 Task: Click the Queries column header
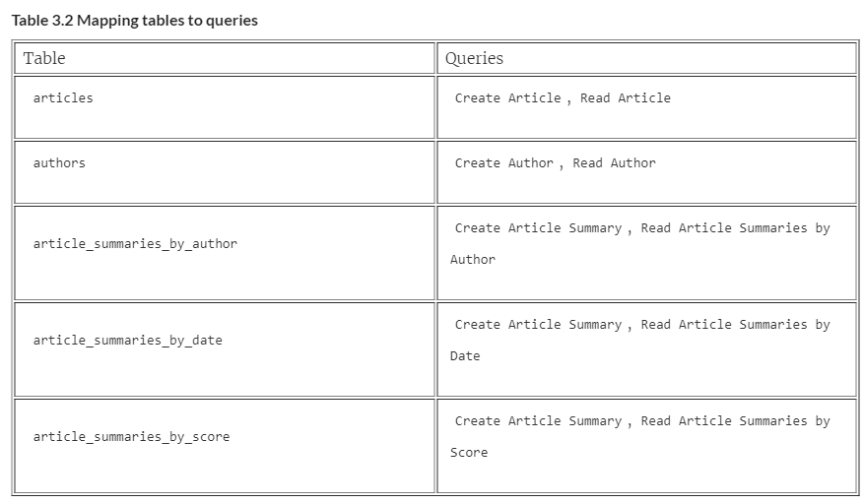click(x=474, y=58)
